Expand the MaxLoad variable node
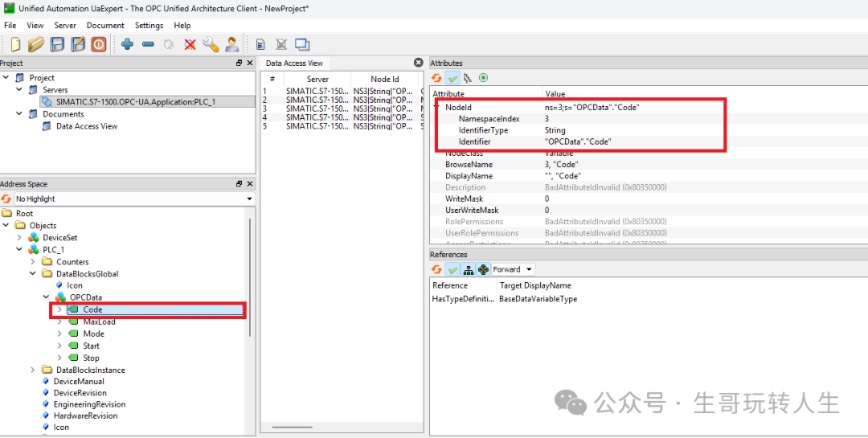Viewport: 868px width, 438px height. click(59, 321)
